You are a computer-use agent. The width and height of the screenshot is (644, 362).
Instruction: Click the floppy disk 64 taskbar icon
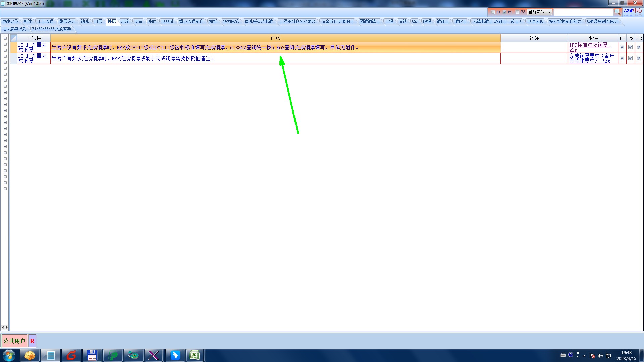[92, 355]
